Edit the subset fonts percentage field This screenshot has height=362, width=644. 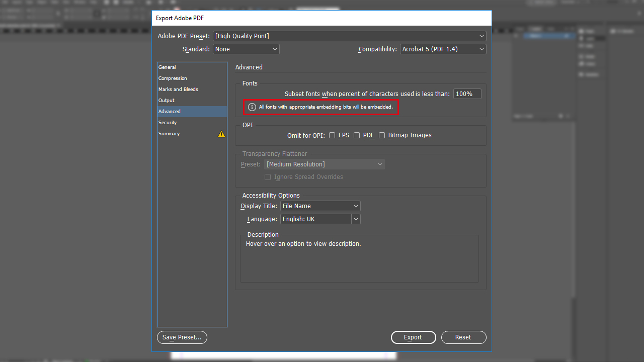tap(467, 94)
